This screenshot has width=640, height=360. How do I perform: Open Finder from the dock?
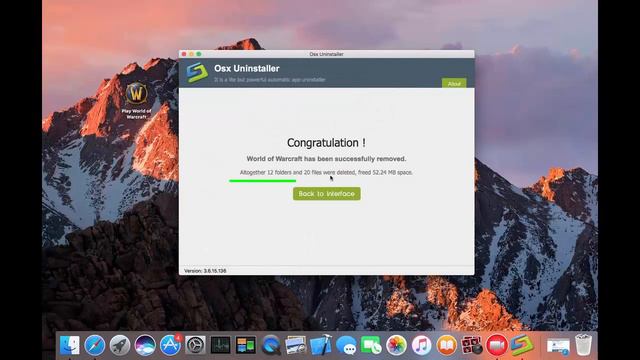pos(70,345)
